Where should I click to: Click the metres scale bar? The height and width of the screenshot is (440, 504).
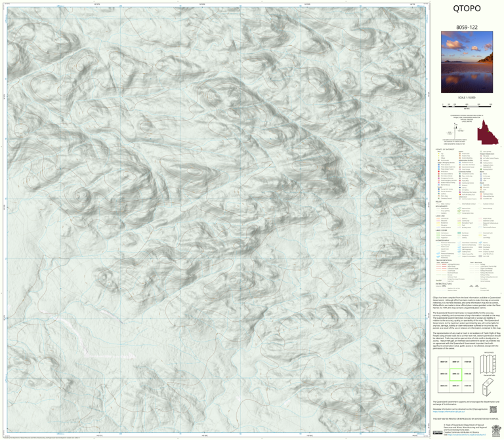click(467, 105)
